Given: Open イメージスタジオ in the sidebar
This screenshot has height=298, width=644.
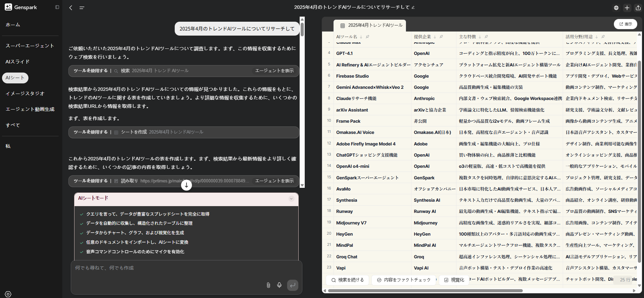Looking at the screenshot, I should click(x=25, y=94).
